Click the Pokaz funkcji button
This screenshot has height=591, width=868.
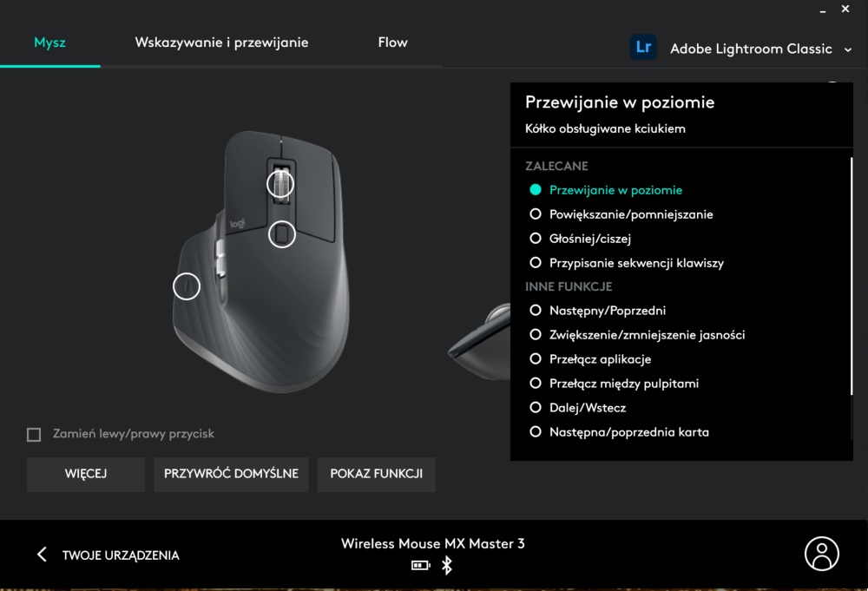point(377,474)
